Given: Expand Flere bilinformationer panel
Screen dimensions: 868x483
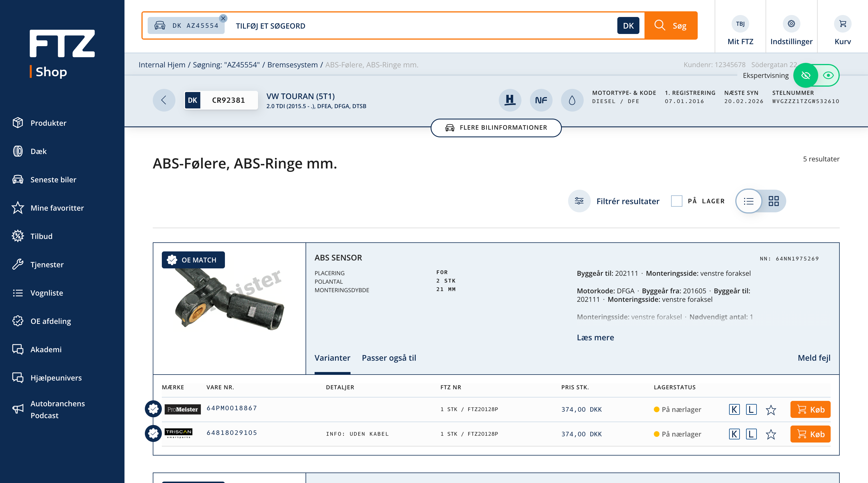Looking at the screenshot, I should 496,127.
